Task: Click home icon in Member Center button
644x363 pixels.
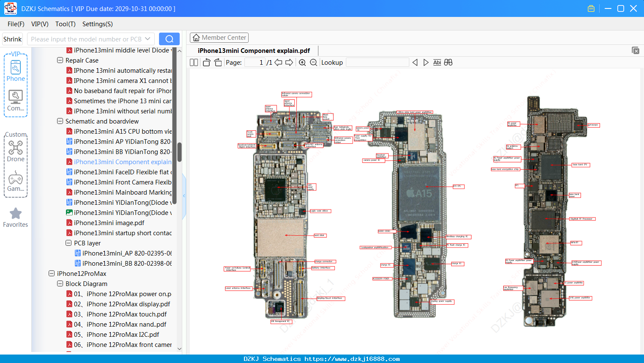Action: click(x=196, y=38)
